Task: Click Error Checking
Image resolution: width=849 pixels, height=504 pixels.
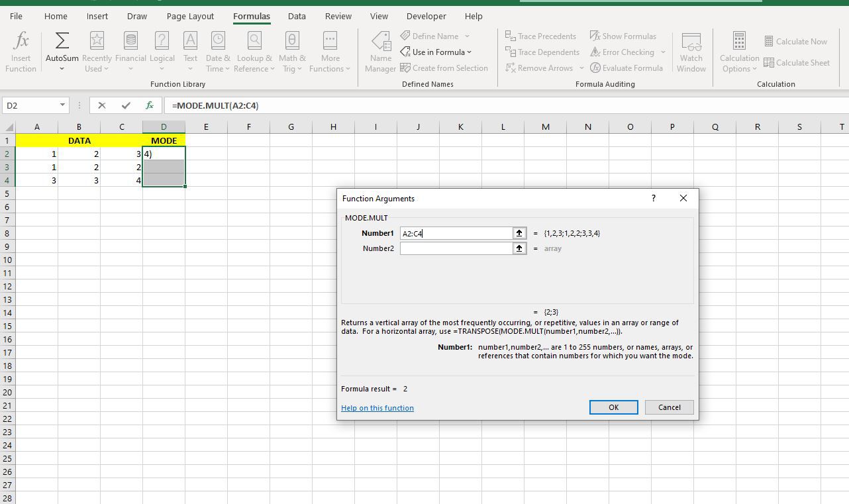Action: [622, 52]
